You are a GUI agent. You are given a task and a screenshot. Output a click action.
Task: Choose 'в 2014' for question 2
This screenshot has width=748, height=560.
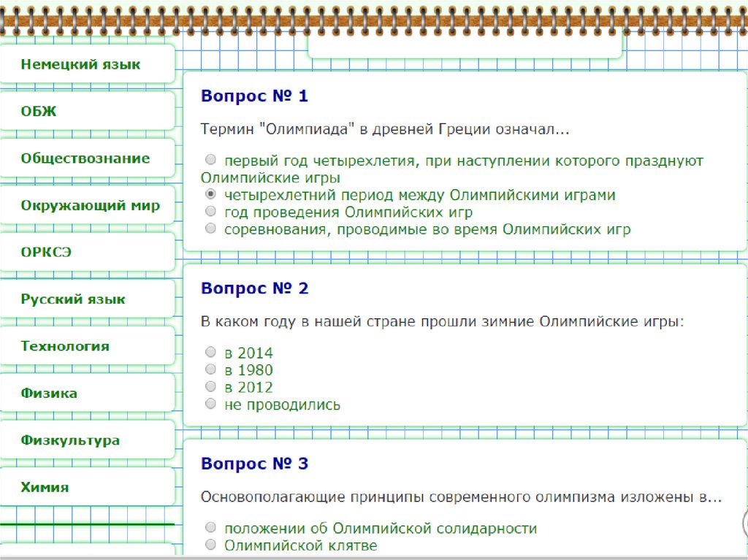coord(211,353)
